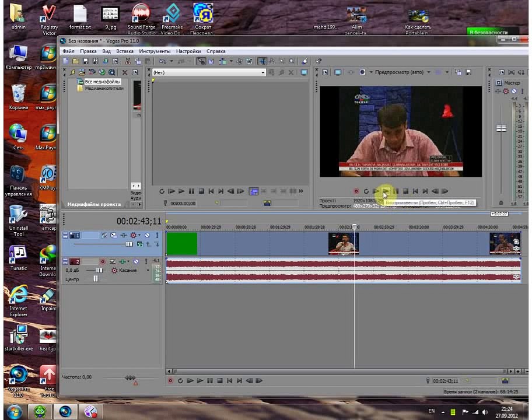
Task: Open the Undo history dropdown arrow
Action: pos(171,61)
